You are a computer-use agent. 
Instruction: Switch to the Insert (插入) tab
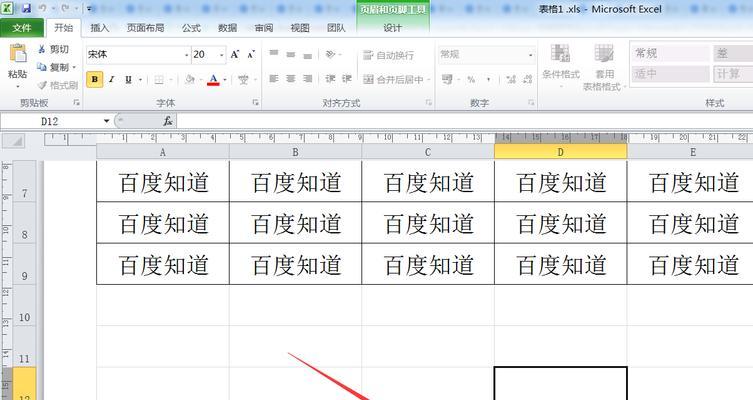coord(100,28)
